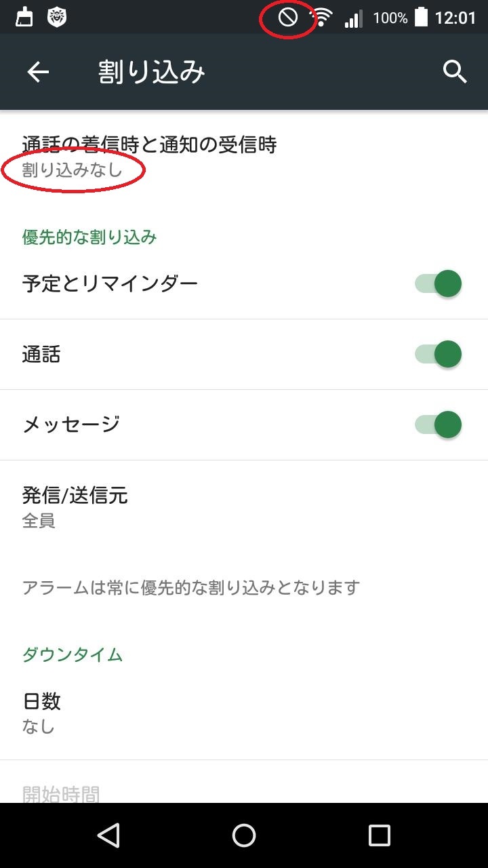
Task: Tap the signal strength indicator
Action: (352, 18)
